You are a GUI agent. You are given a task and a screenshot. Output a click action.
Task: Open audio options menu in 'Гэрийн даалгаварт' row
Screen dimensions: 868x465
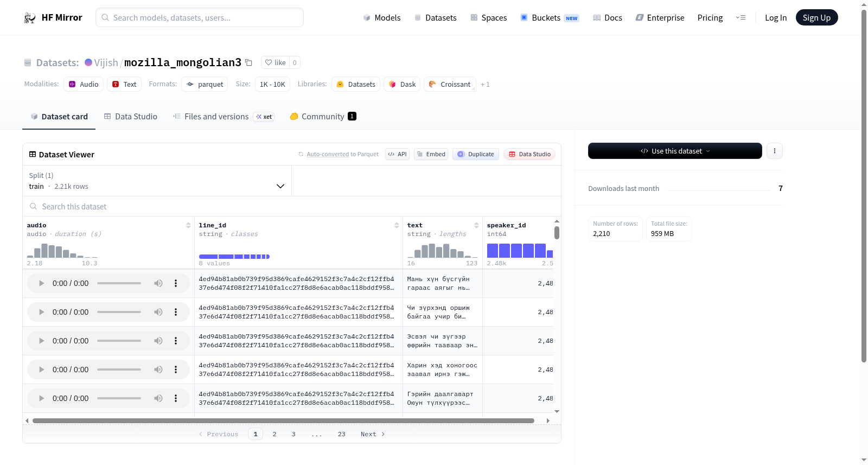[x=176, y=398]
